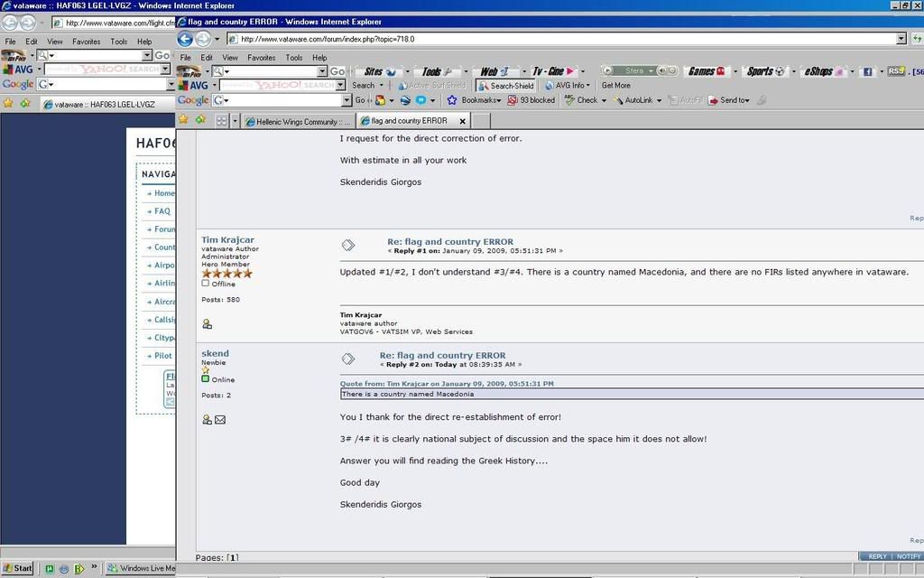Click the REPLY button below the posts
Screen dimensions: 924x578
pos(876,556)
